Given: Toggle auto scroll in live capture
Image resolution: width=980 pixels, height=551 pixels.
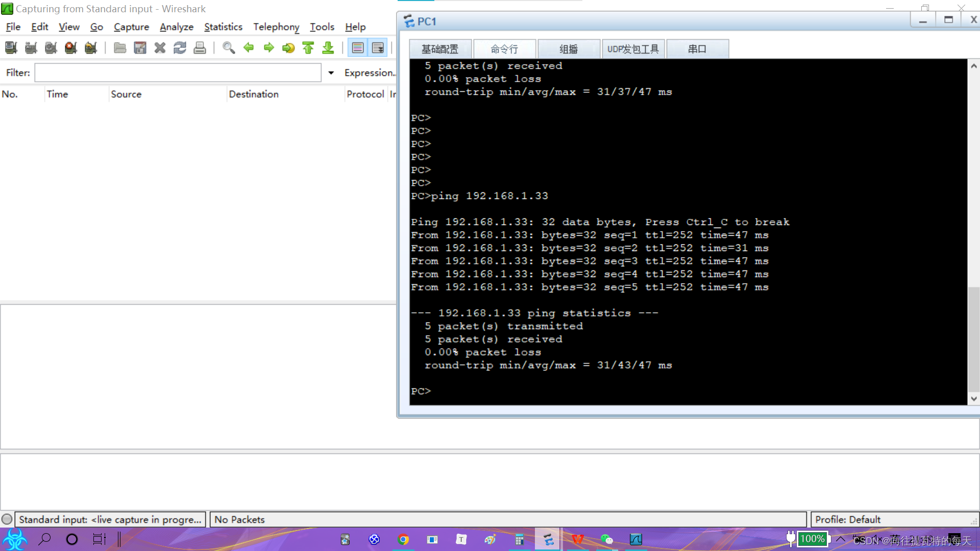Looking at the screenshot, I should pyautogui.click(x=378, y=48).
